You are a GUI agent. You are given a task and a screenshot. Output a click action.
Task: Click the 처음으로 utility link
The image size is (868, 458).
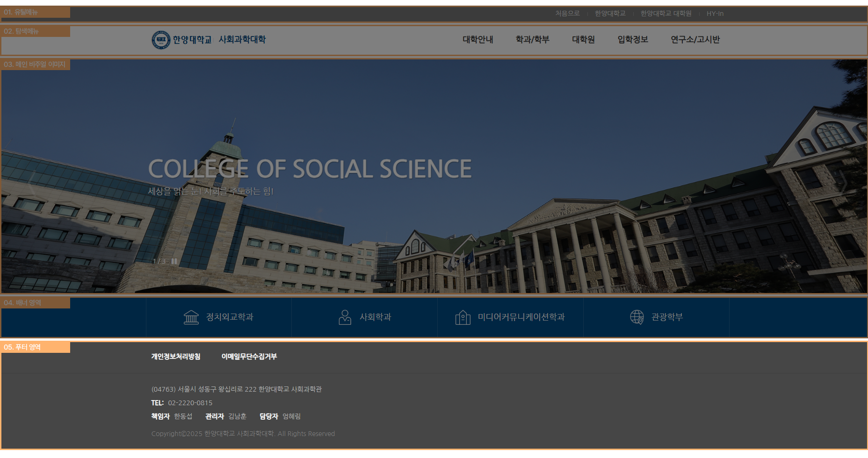point(567,14)
